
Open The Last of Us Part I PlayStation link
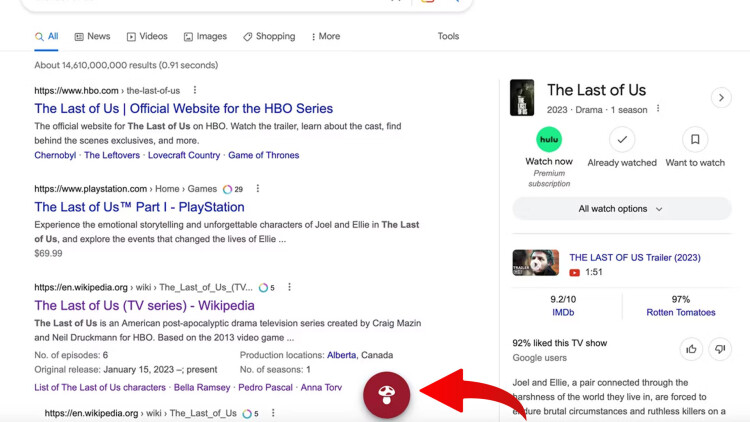(x=139, y=207)
